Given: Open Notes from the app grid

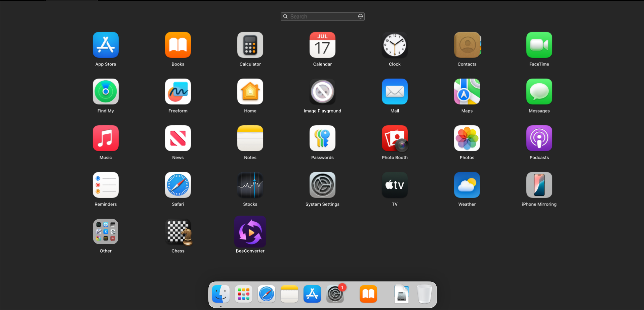Looking at the screenshot, I should click(x=250, y=138).
